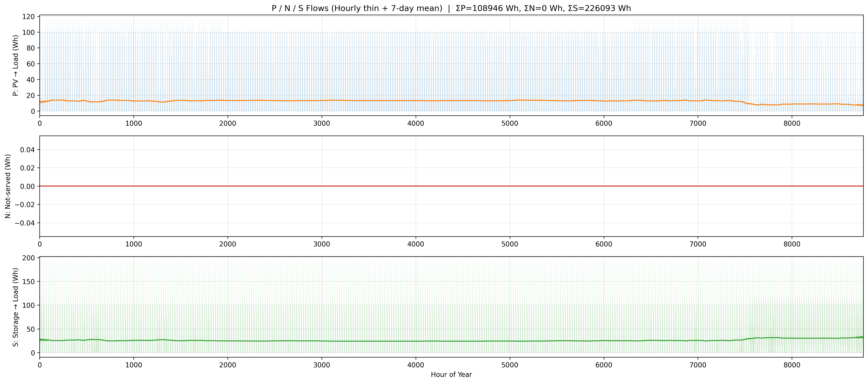Click x-tick 8000 under the Storage → Load plot

tap(792, 365)
